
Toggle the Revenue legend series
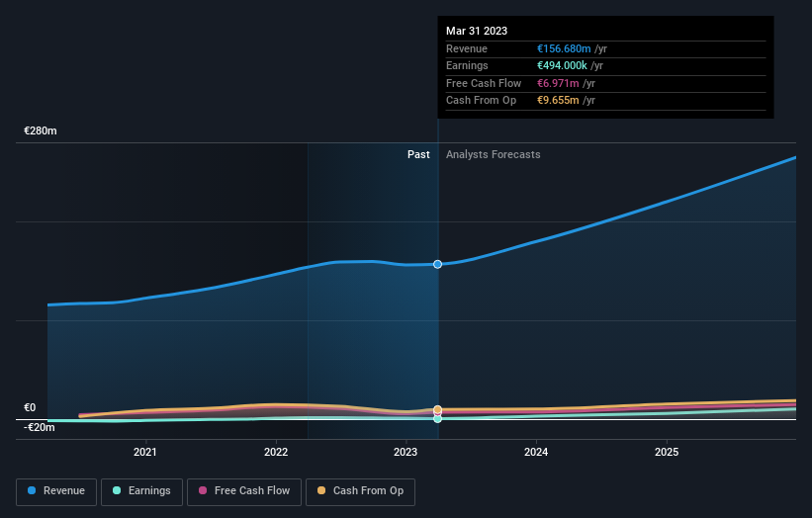[56, 491]
